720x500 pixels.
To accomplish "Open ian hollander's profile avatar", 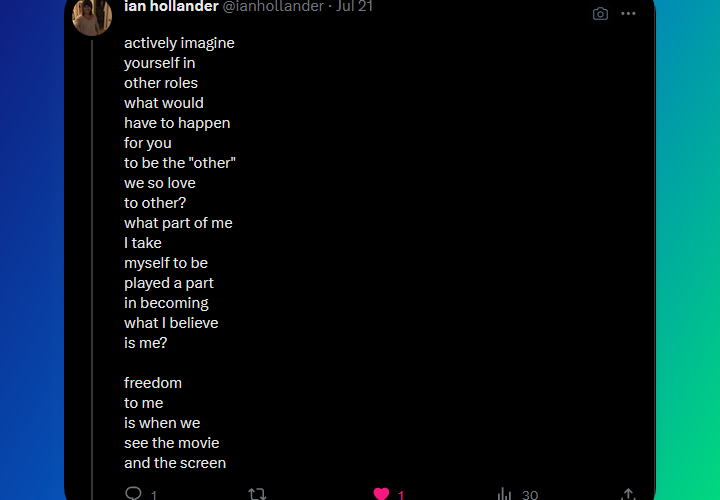I will click(x=92, y=16).
